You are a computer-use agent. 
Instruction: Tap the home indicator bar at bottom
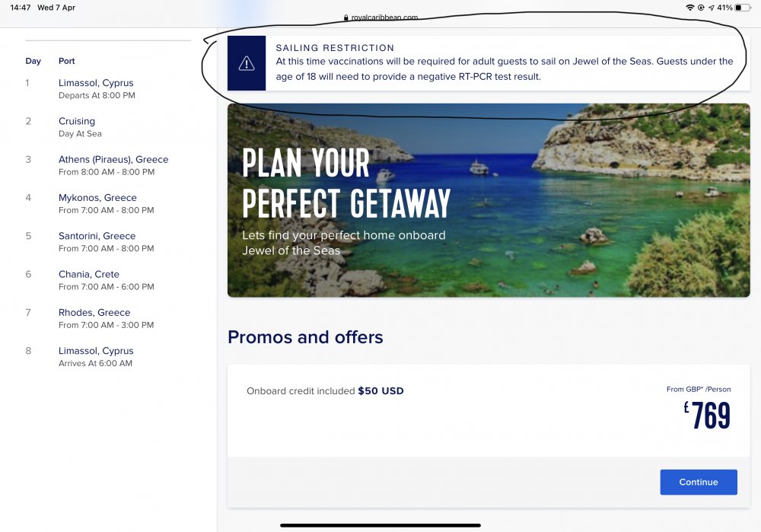pyautogui.click(x=380, y=525)
